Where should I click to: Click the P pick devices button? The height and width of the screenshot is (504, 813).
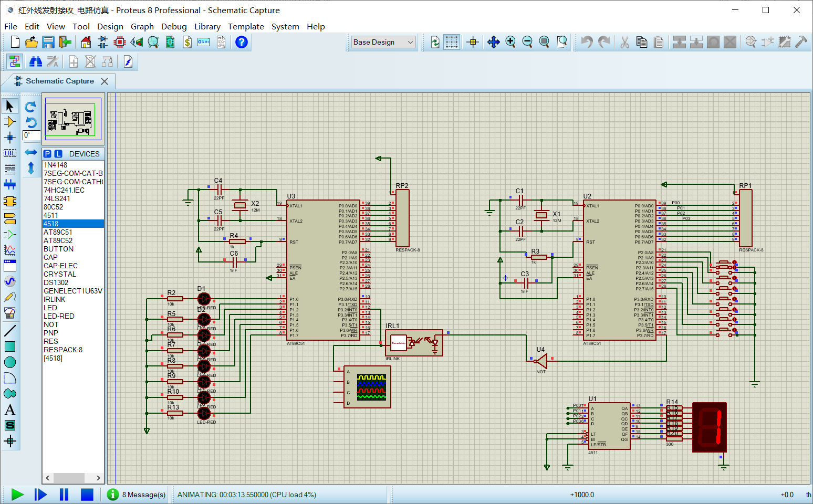click(x=48, y=154)
